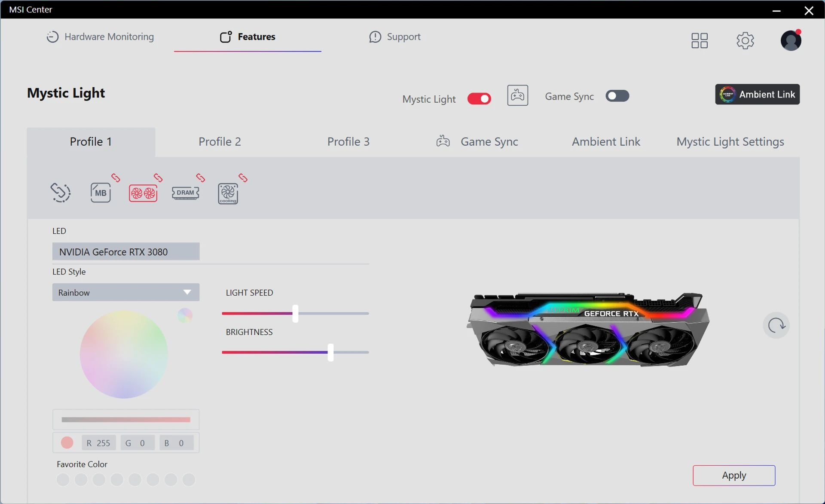Turn off the Mystic Light switch
Screen dimensions: 825x504
[x=479, y=99]
